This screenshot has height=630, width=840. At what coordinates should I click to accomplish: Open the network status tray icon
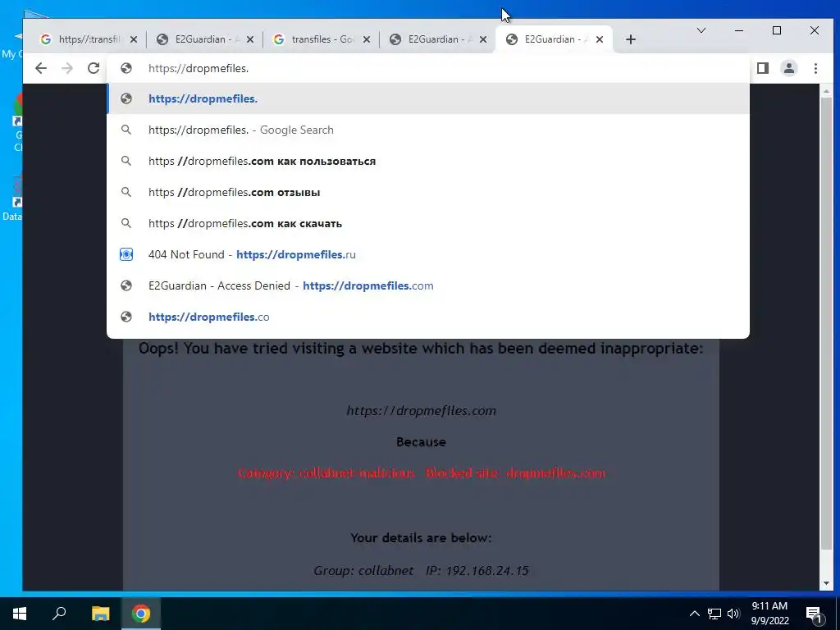[x=714, y=614]
